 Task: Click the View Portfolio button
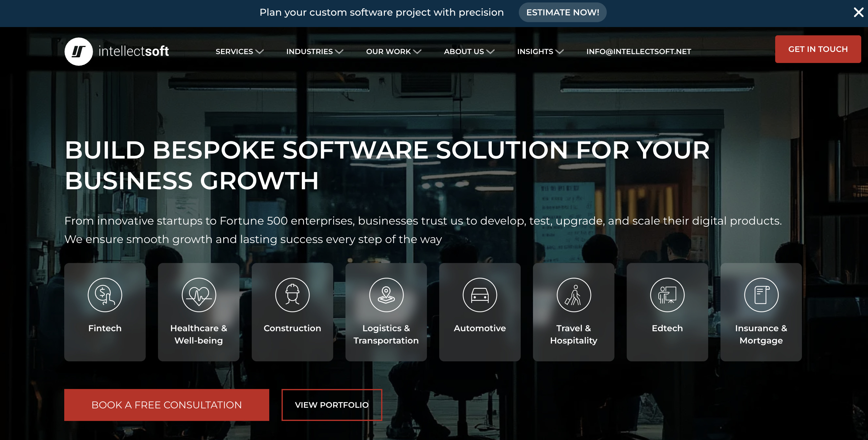[332, 405]
